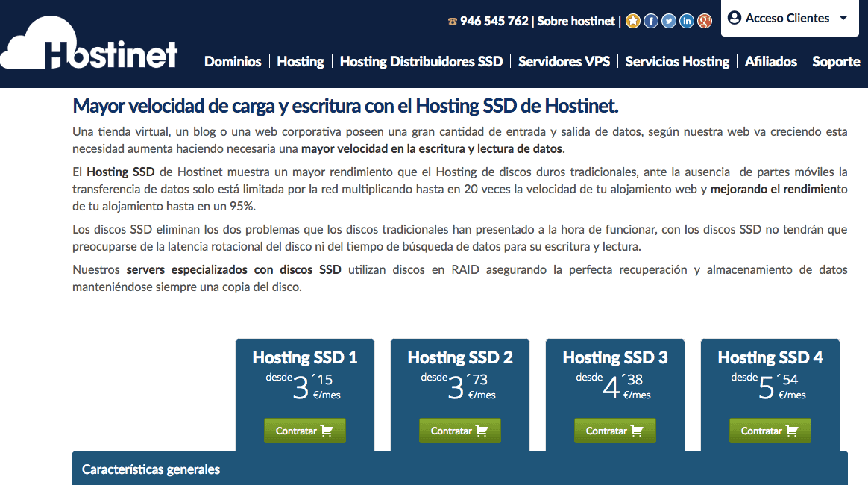Screen dimensions: 868x485
Task: Open the Google Plus icon
Action: click(x=705, y=21)
